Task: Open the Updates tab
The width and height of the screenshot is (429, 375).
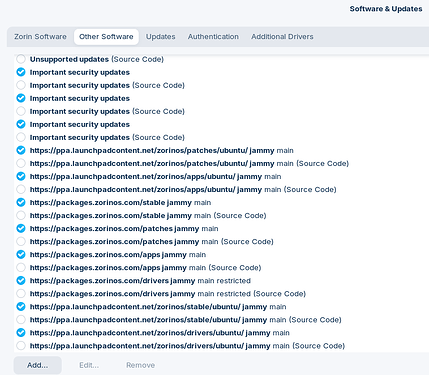Action: (160, 37)
